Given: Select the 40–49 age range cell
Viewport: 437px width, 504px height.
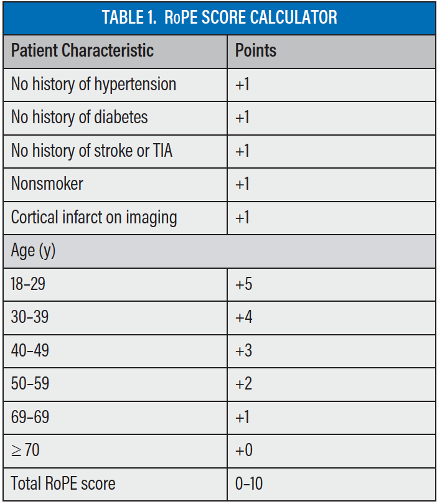Looking at the screenshot, I should pyautogui.click(x=29, y=350).
